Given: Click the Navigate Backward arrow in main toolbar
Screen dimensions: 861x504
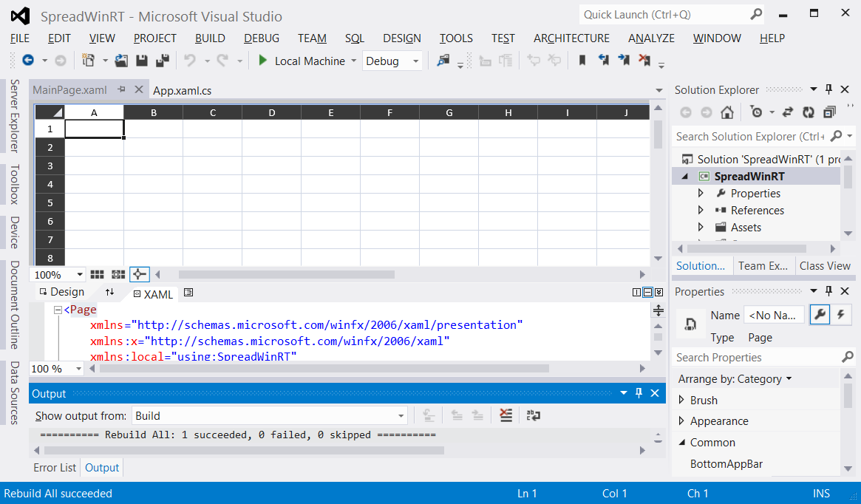Looking at the screenshot, I should pyautogui.click(x=28, y=61).
